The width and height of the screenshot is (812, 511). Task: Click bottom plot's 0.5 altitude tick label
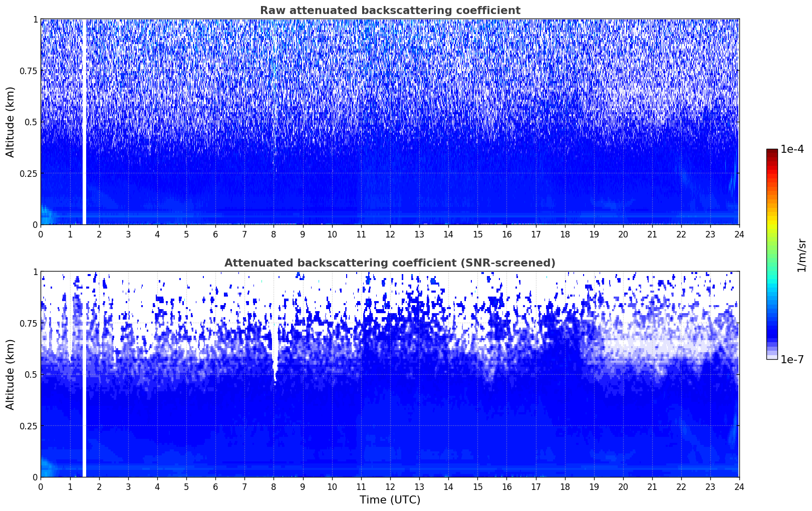31,375
